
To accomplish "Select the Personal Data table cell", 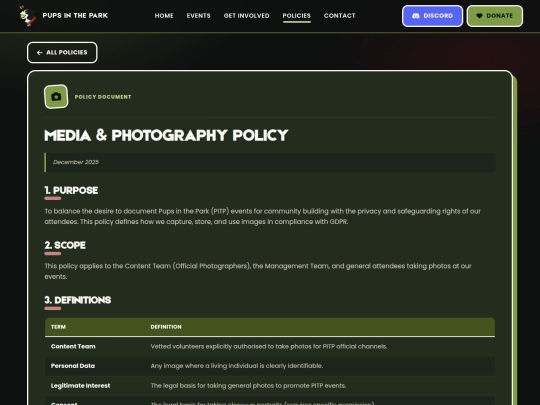I will click(x=73, y=366).
